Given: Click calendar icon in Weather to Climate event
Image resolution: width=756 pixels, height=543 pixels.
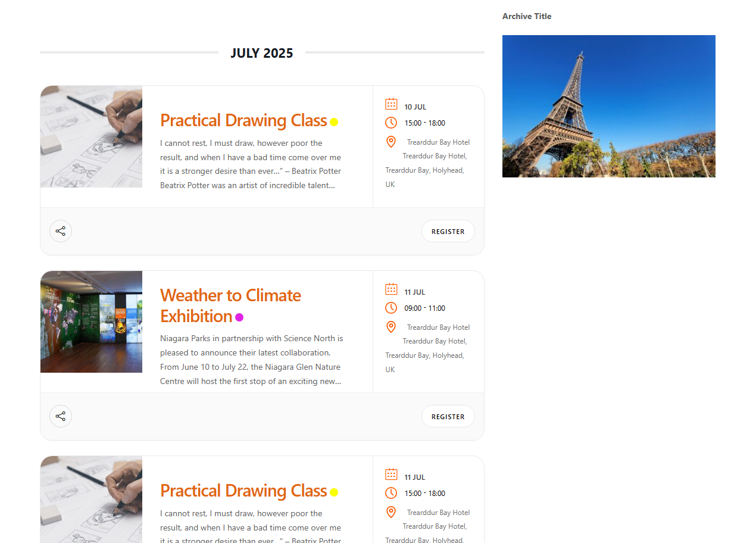Looking at the screenshot, I should coord(391,289).
